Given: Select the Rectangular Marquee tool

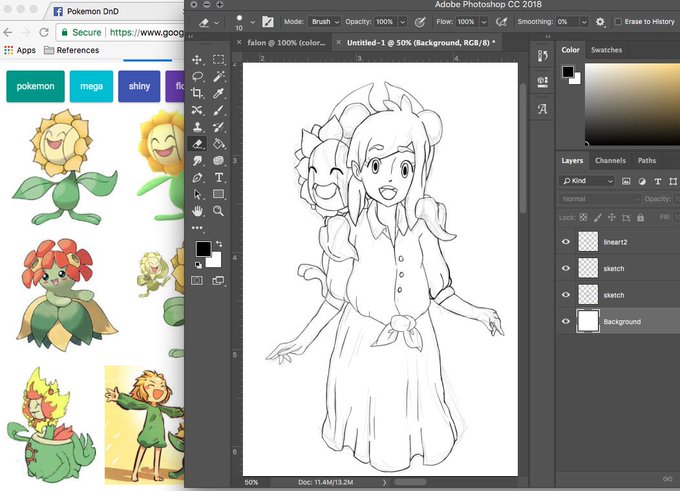Looking at the screenshot, I should pos(219,59).
